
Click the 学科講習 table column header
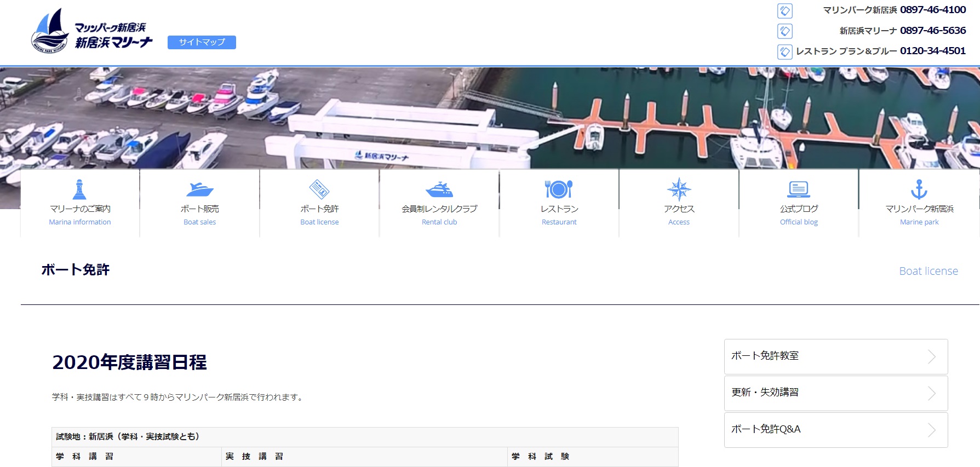136,457
